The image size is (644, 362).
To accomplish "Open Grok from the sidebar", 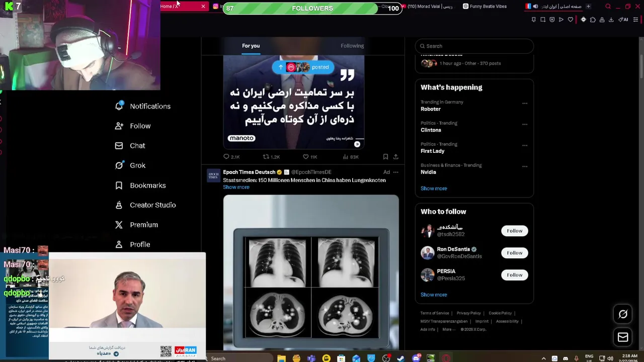I will pos(130,165).
